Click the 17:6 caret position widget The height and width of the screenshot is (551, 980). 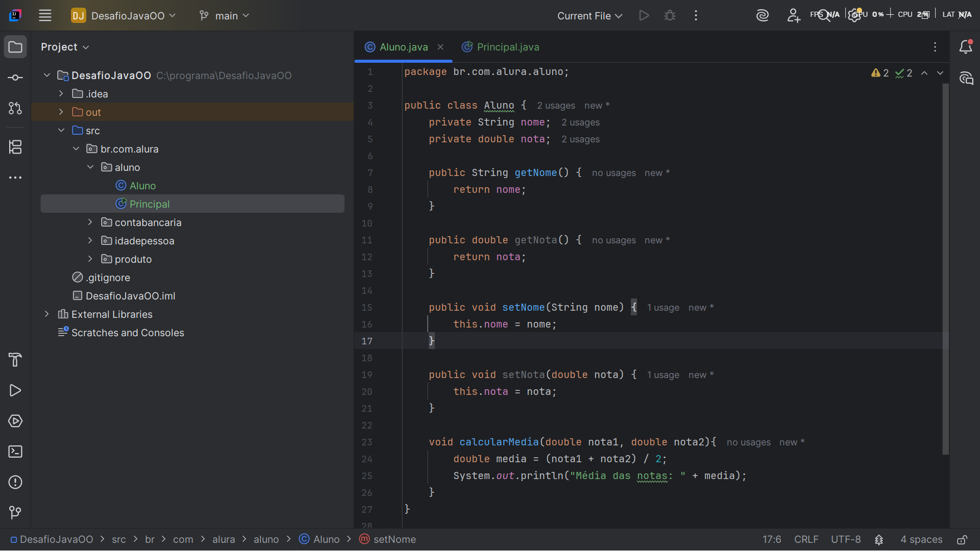point(772,540)
